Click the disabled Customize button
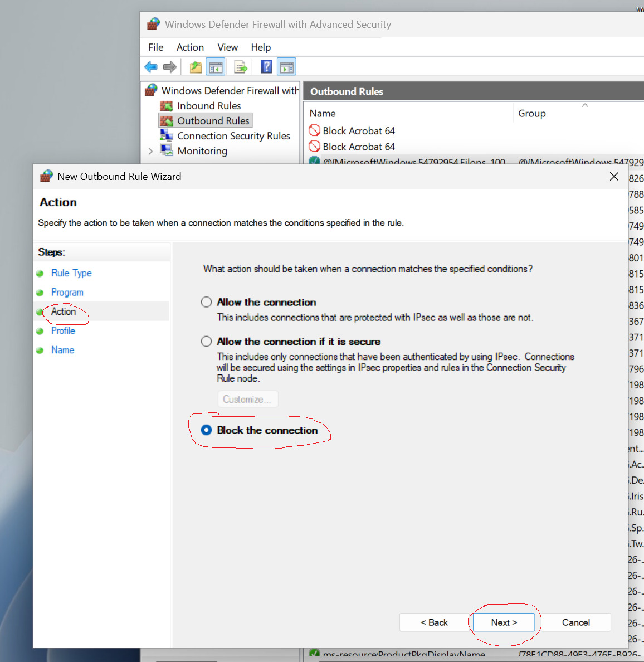This screenshot has height=662, width=644. (x=248, y=399)
